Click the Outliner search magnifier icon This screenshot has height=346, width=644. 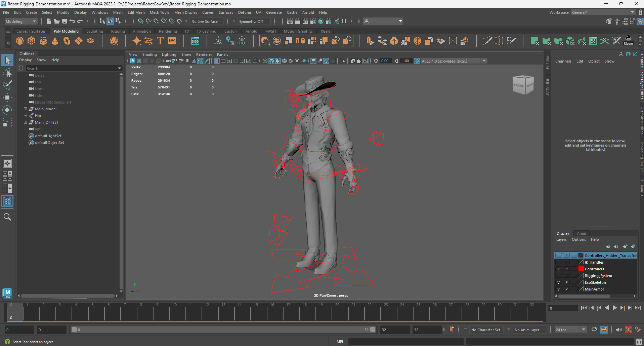(x=7, y=217)
